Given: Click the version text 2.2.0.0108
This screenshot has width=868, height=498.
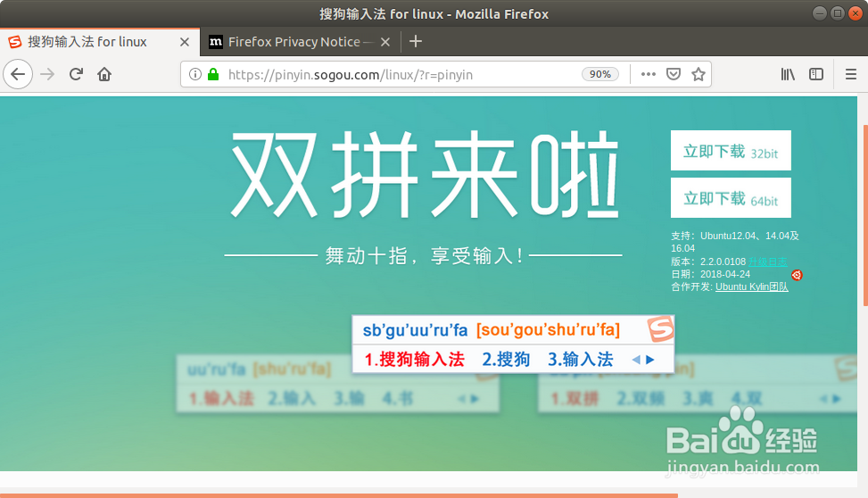Looking at the screenshot, I should coord(723,261).
